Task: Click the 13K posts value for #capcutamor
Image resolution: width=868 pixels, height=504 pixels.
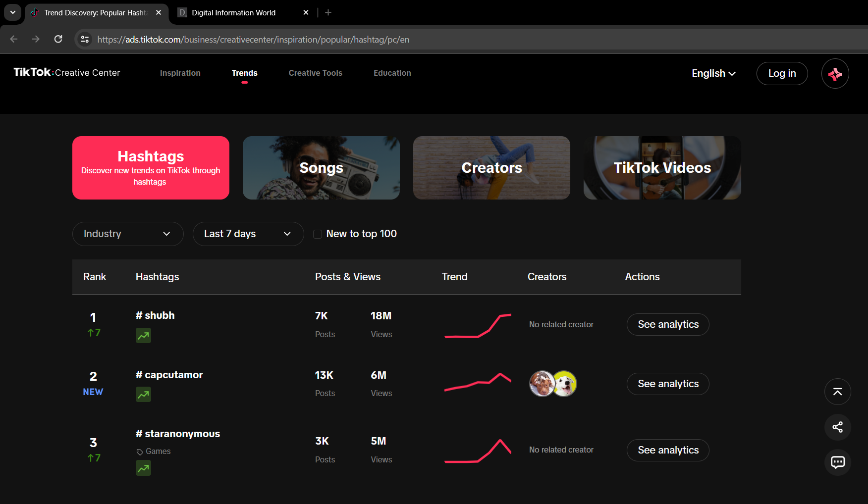Action: click(324, 375)
